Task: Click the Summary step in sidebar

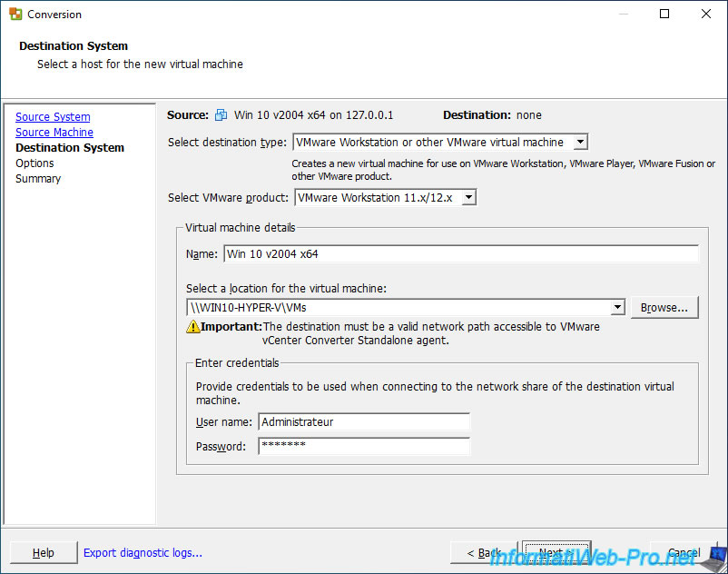Action: coord(38,179)
